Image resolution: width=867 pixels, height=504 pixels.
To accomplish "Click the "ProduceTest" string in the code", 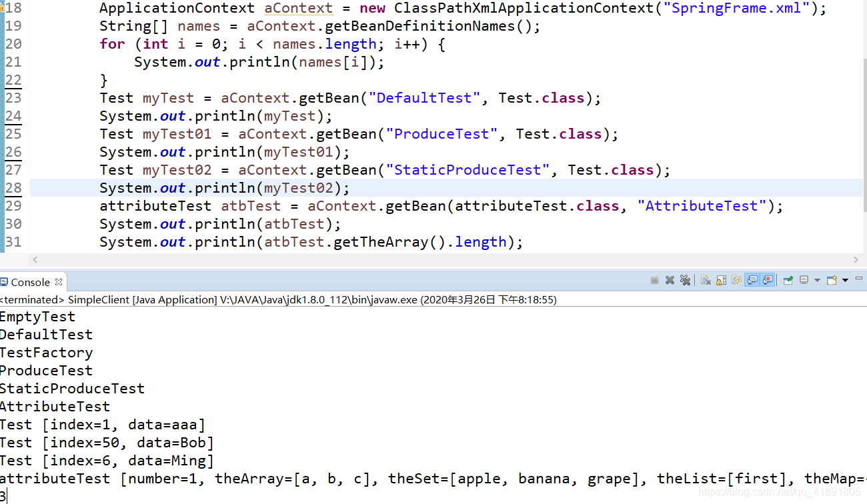I will pos(442,134).
